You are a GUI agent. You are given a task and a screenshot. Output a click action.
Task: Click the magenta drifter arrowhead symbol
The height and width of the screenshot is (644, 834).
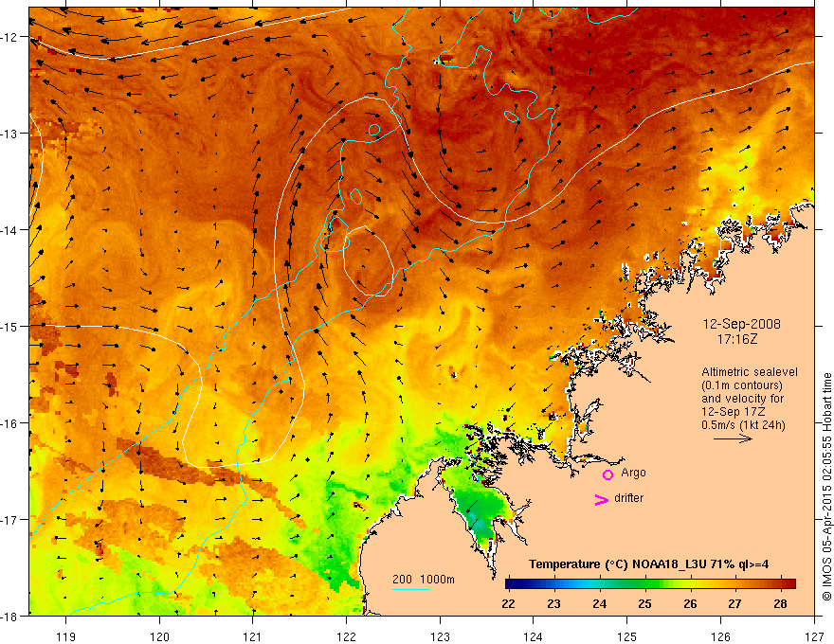pos(601,499)
